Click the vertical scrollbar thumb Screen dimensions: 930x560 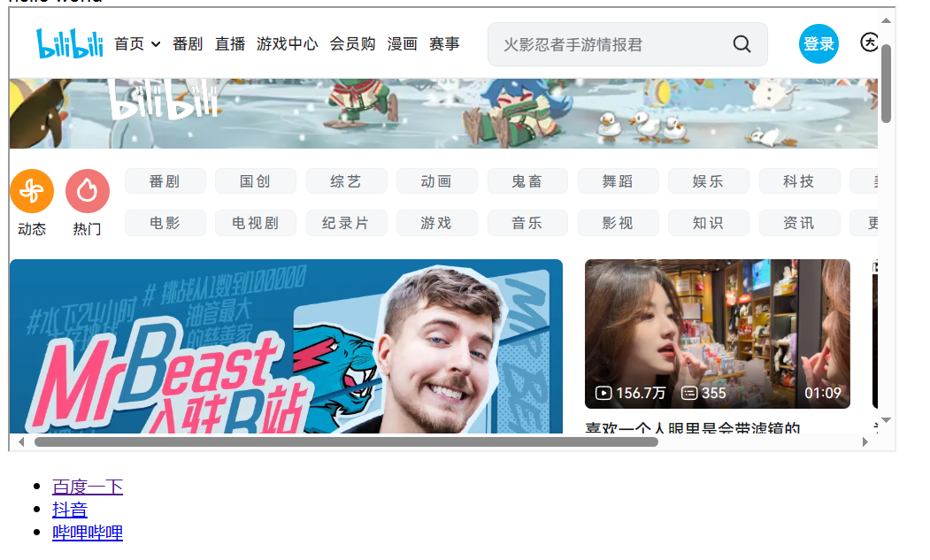click(886, 83)
